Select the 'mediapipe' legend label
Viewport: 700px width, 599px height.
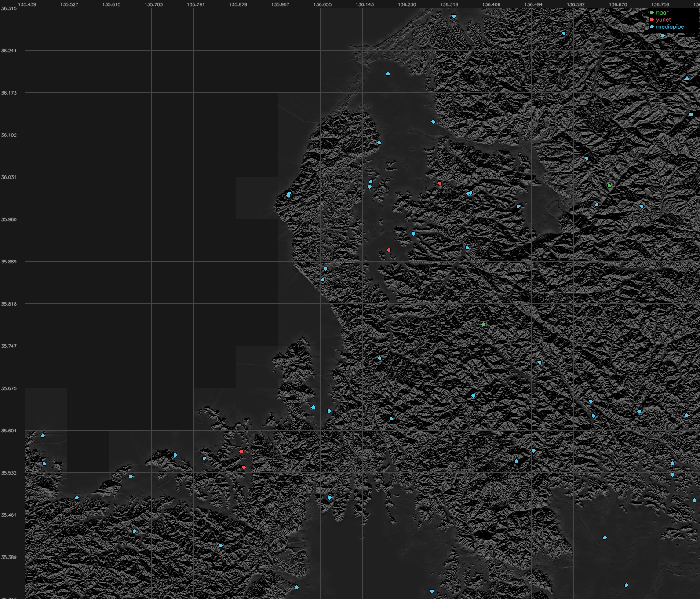pos(670,27)
